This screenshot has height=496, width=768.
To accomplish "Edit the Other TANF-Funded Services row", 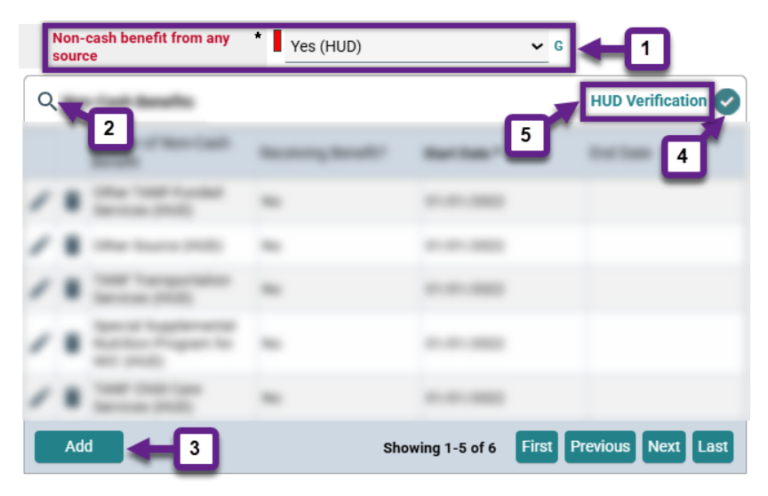I will tap(39, 201).
